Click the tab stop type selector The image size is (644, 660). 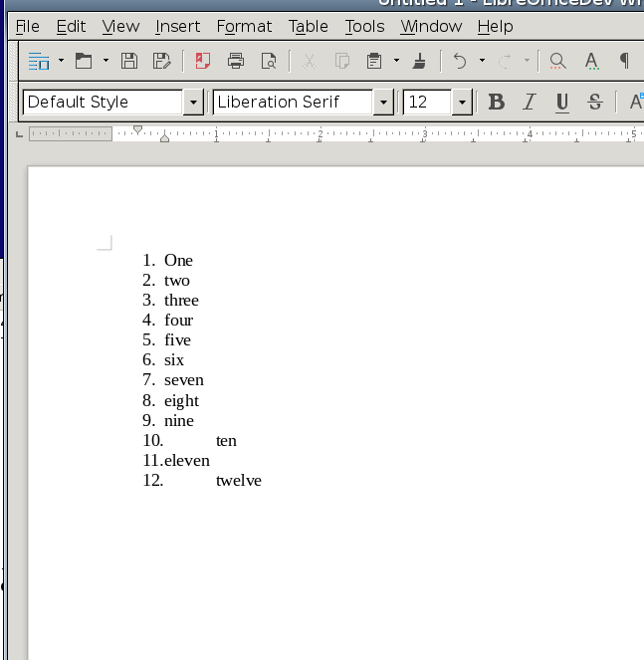click(19, 134)
